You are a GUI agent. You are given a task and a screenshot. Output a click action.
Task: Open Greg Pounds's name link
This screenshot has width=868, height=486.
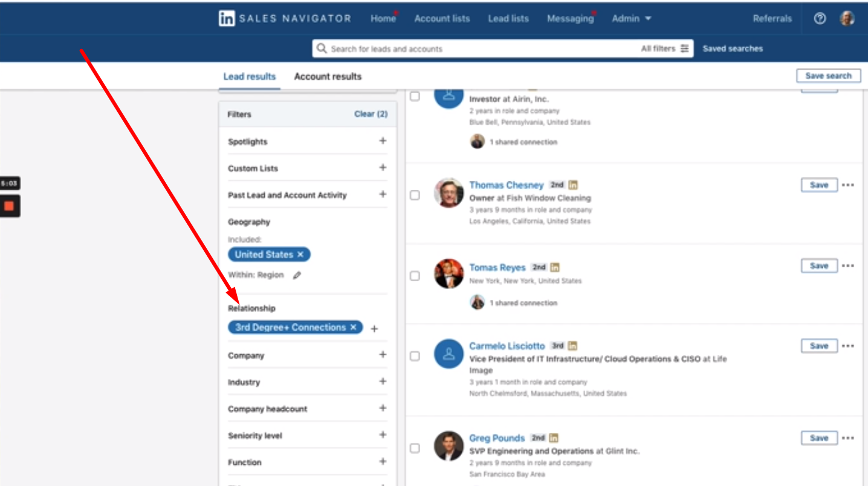pyautogui.click(x=497, y=438)
